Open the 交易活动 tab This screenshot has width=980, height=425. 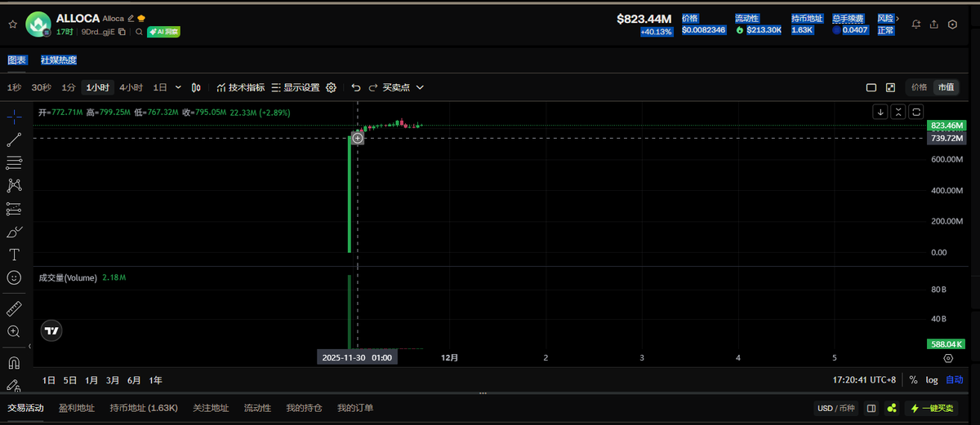tap(25, 408)
